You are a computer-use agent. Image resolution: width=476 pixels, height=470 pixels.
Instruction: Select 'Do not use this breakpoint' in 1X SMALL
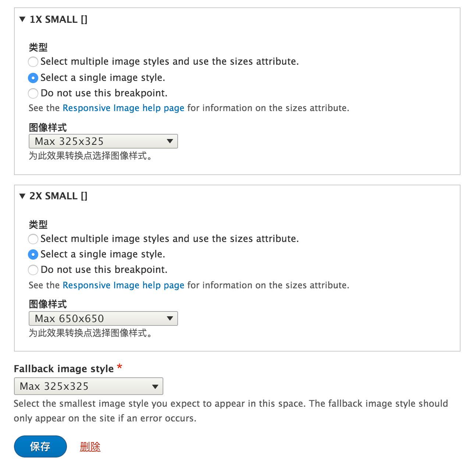coord(33,93)
